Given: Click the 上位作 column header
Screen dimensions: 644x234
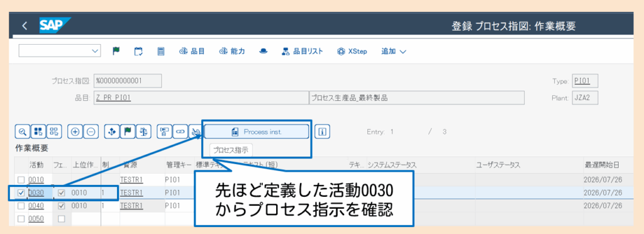Looking at the screenshot, I should (86, 165).
